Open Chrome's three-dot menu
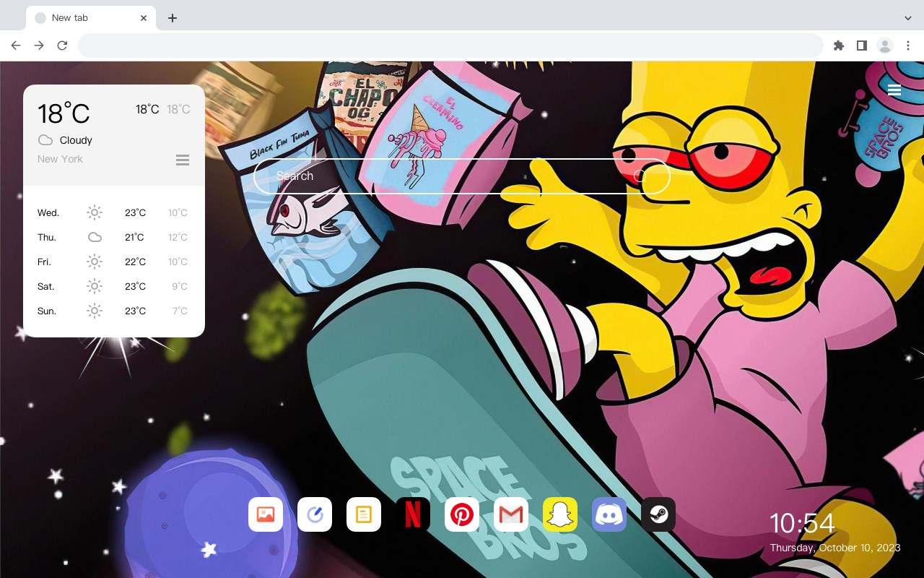 point(908,46)
